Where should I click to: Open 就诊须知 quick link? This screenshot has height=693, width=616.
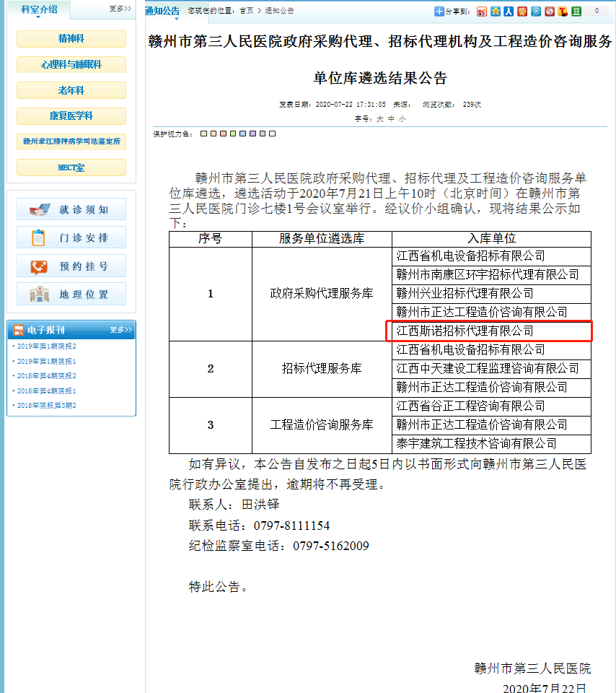[71, 209]
